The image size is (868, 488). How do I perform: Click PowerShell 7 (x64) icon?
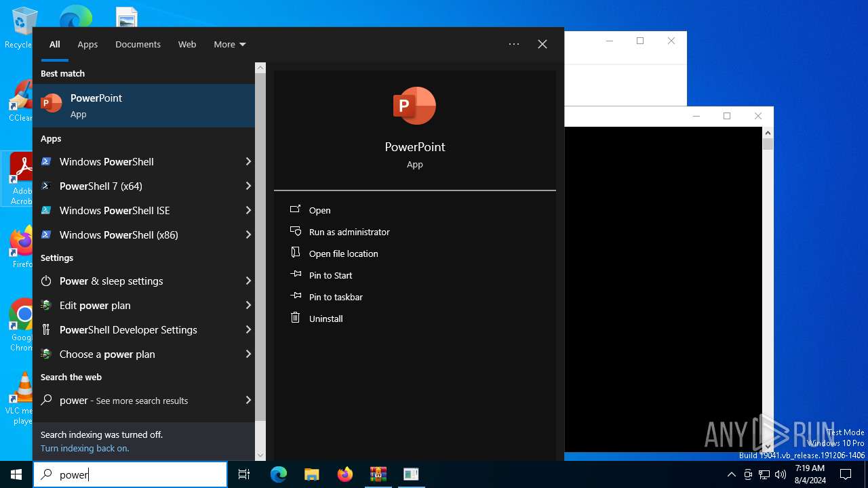tap(46, 186)
